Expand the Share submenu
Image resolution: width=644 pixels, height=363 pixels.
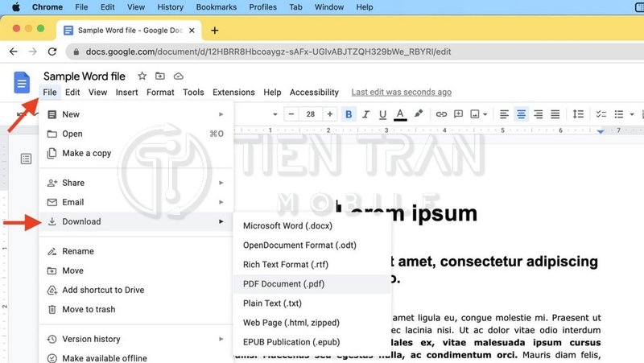[136, 183]
